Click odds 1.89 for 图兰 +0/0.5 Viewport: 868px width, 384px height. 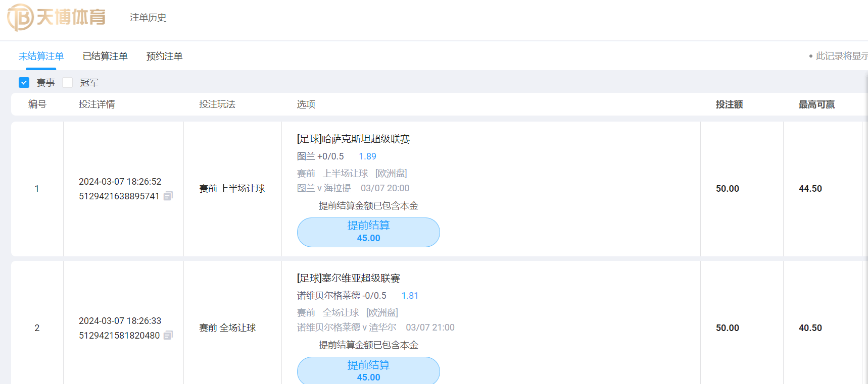[367, 156]
